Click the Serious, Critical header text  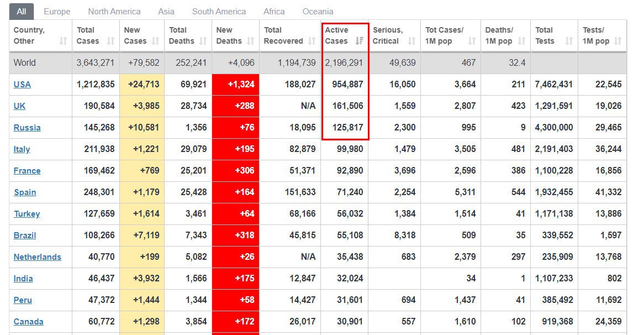[x=388, y=35]
